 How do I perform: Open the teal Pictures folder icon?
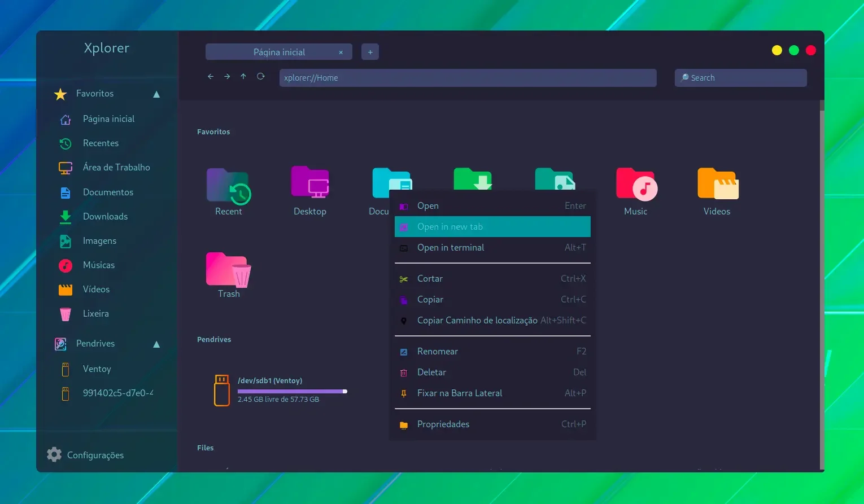pyautogui.click(x=555, y=178)
